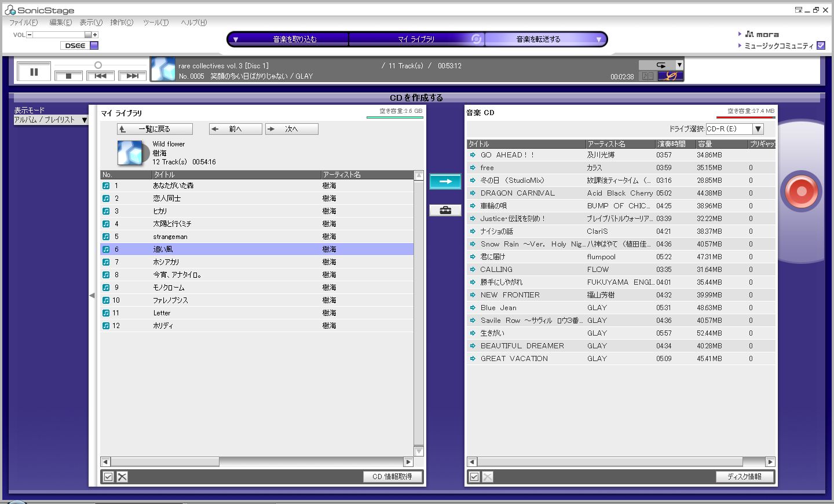Stop the current track
Screen dimensions: 834x504
68,76
